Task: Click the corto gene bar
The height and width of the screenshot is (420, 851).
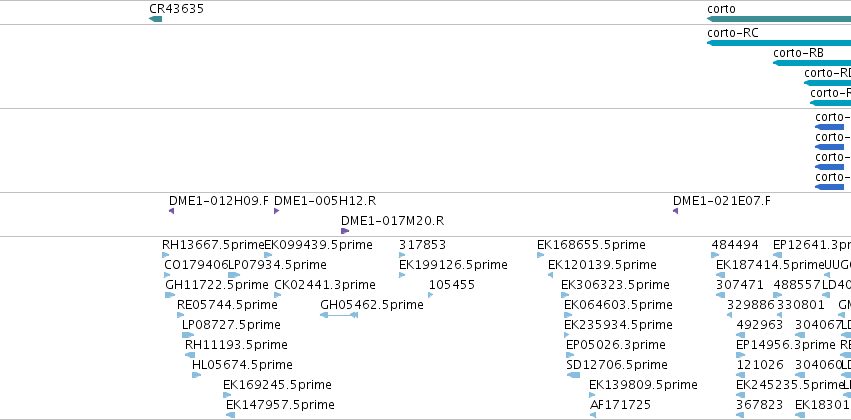Action: [779, 19]
